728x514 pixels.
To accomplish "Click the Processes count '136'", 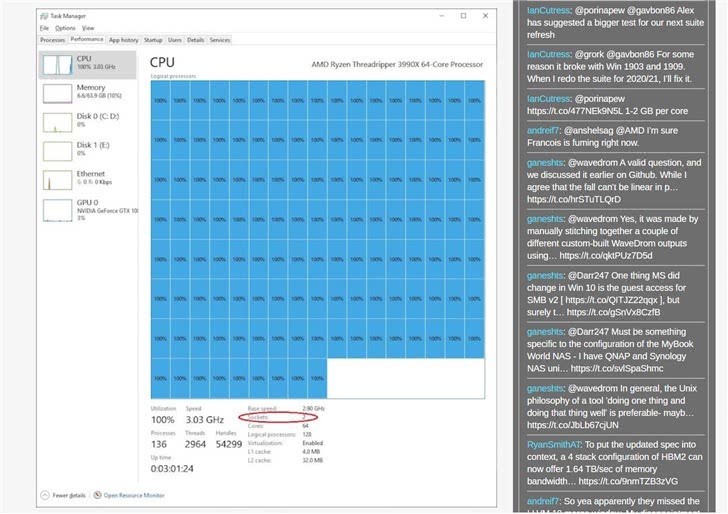I will [x=159, y=444].
